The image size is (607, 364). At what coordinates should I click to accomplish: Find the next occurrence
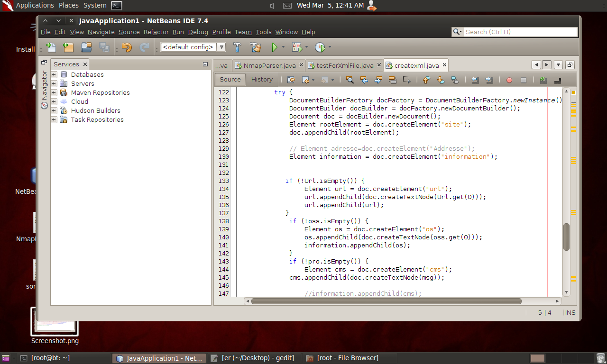pos(378,80)
